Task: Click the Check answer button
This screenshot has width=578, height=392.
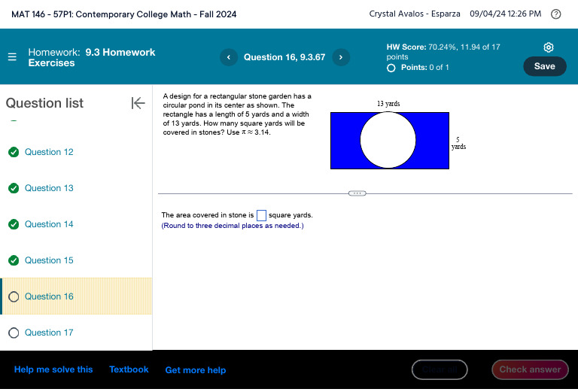Action: [x=530, y=369]
